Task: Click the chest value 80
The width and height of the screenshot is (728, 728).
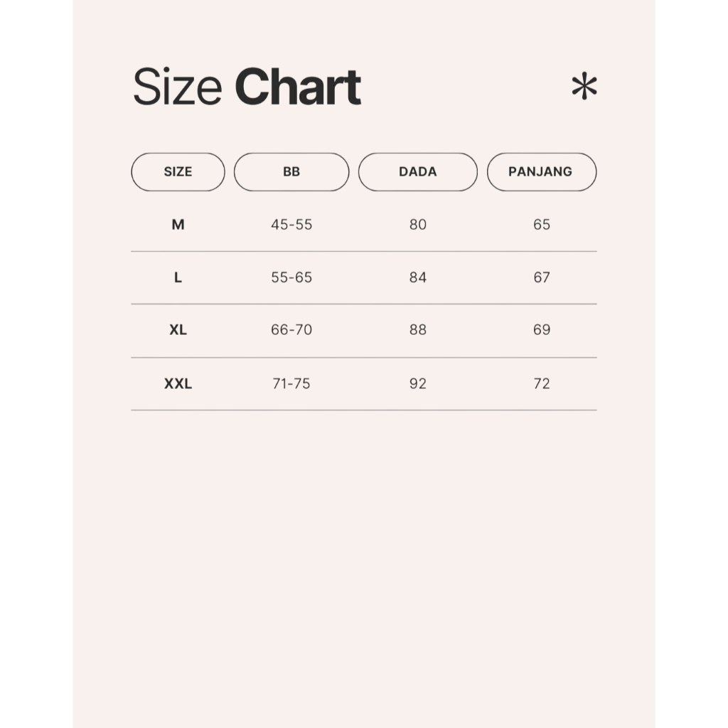Action: (418, 225)
